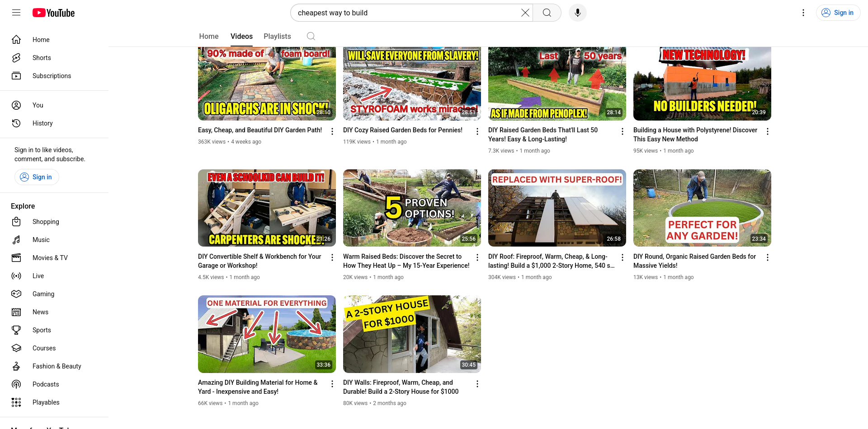868x429 pixels.
Task: Open title 'Easy, Cheap, and Beautiful DIY Garden Path!'
Action: [x=260, y=130]
